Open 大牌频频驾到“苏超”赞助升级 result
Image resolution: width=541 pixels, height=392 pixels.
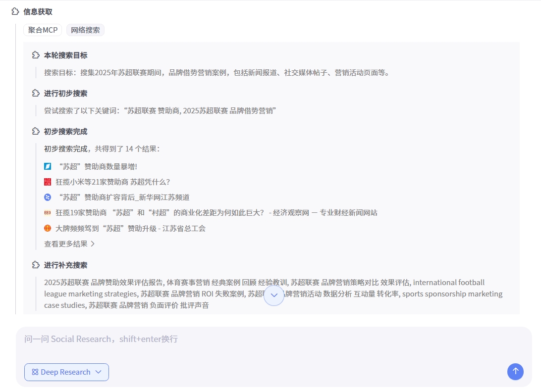(x=130, y=228)
